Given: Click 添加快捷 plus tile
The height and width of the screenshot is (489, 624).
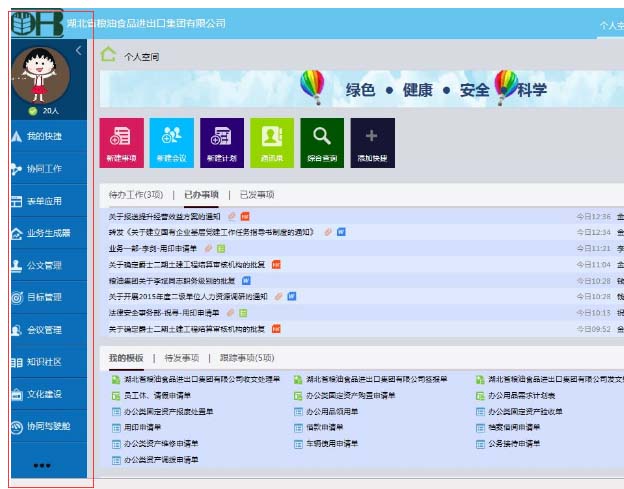Looking at the screenshot, I should pos(372,143).
